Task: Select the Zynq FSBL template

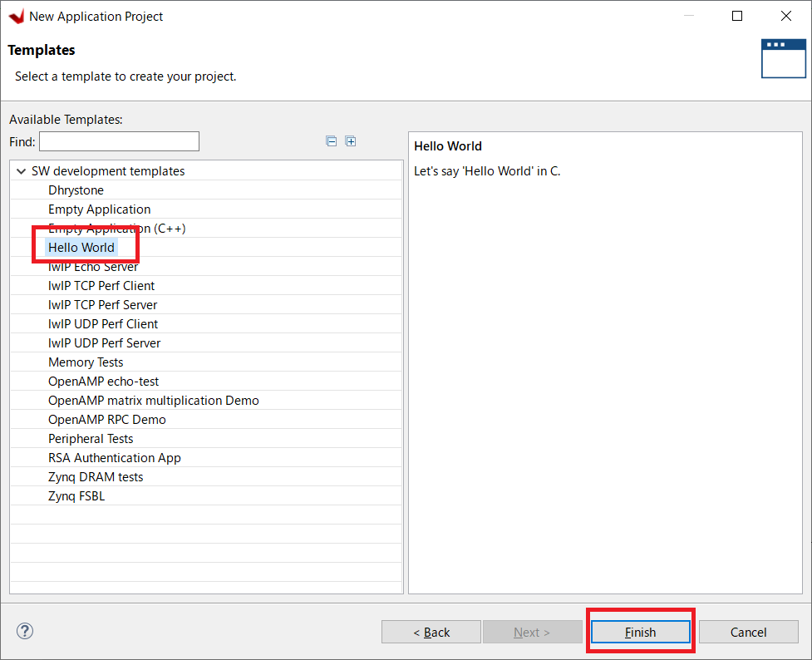Action: tap(76, 497)
